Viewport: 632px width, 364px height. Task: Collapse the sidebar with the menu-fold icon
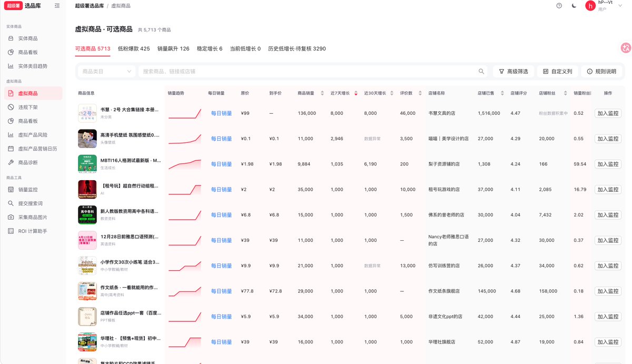click(x=57, y=6)
